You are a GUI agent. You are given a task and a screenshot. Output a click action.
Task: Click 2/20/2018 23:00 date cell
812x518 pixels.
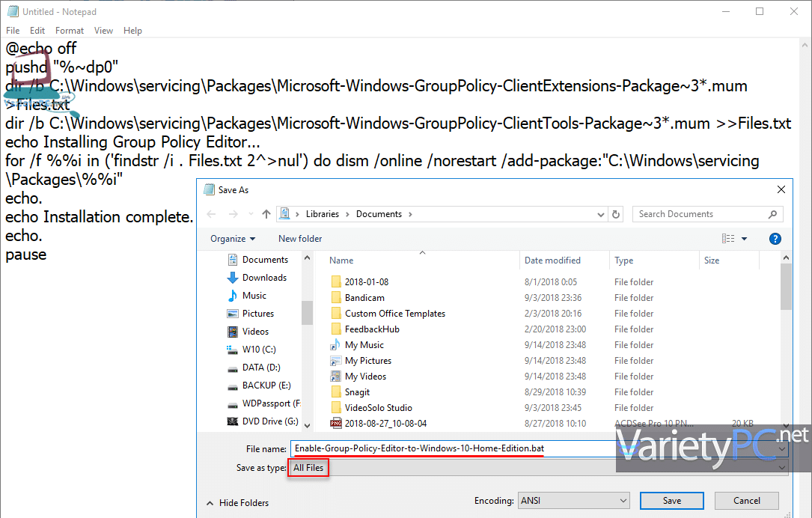[555, 329]
